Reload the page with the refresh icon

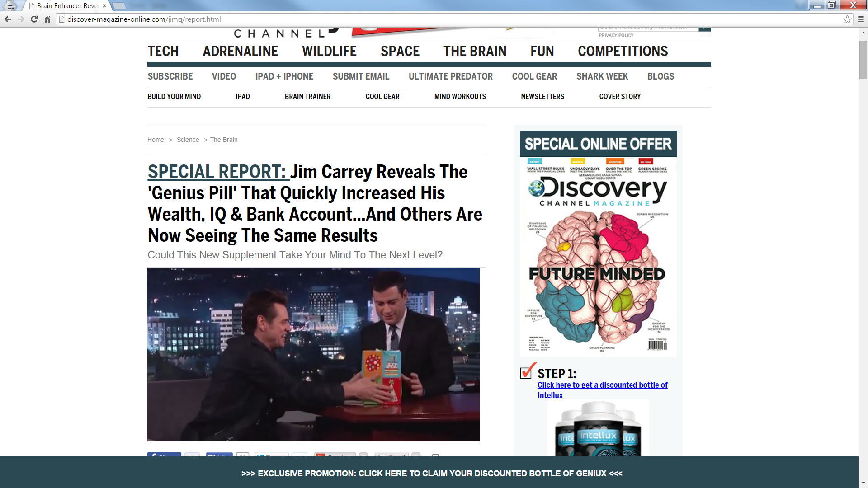(x=34, y=19)
